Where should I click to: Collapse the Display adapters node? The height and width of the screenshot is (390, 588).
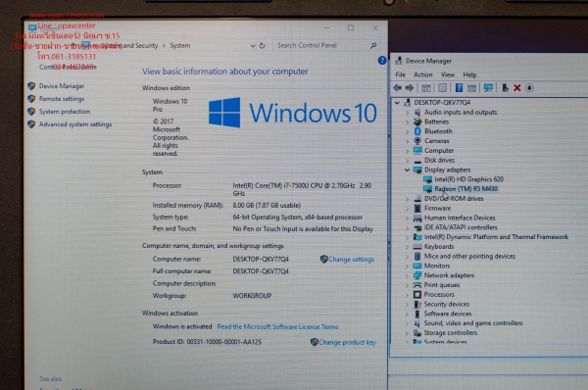(408, 170)
